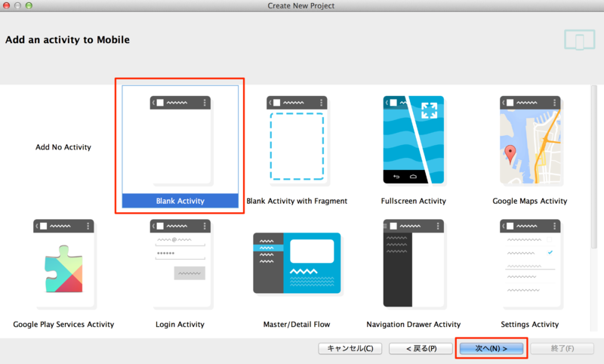This screenshot has height=364, width=604.
Task: Click the Blank Activity label
Action: [x=180, y=201]
